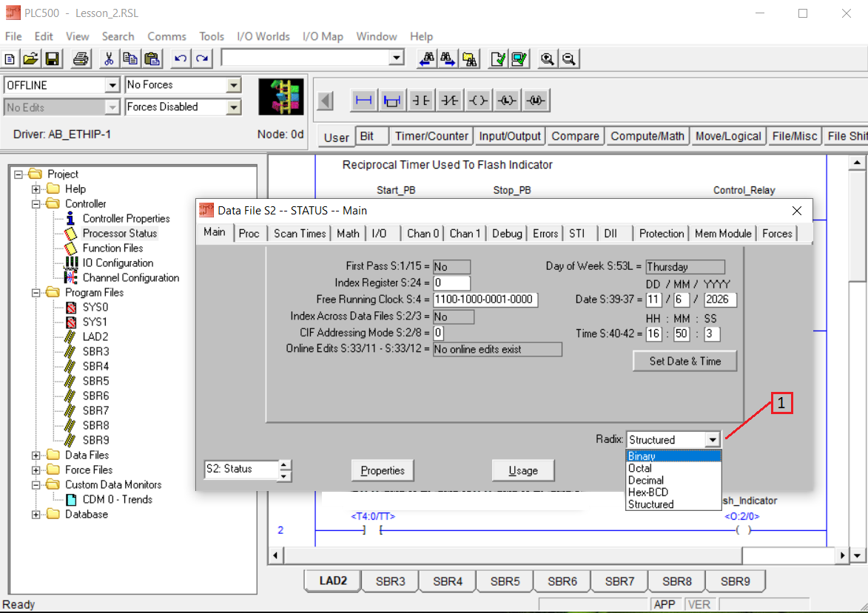
Task: Open the search combo box dropdown
Action: (x=396, y=58)
